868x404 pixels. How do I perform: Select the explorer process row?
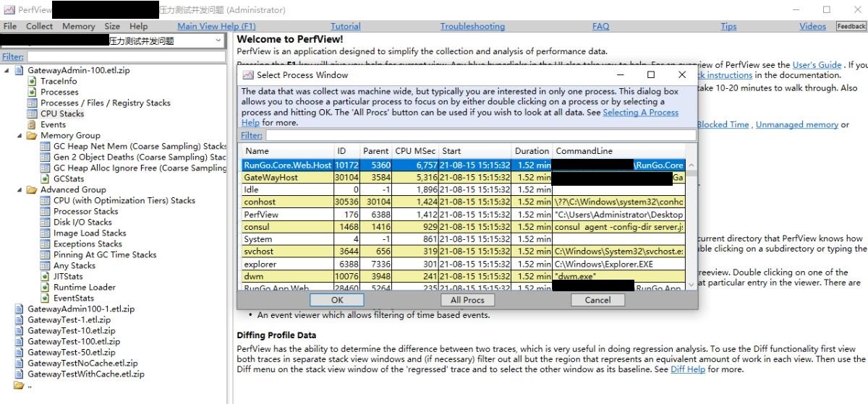click(x=463, y=264)
